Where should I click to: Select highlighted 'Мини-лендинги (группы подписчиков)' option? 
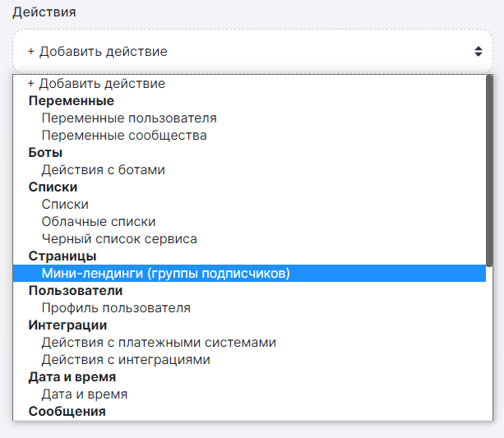click(x=166, y=274)
